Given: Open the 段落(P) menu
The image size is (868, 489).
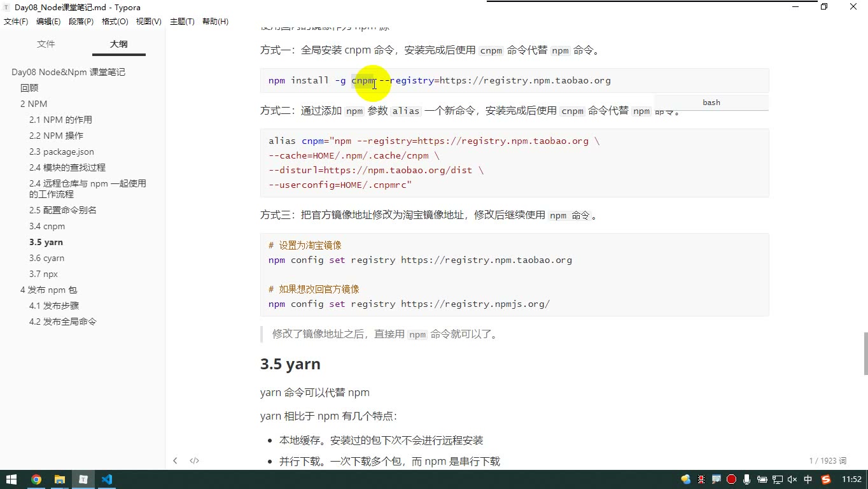Looking at the screenshot, I should (x=81, y=21).
